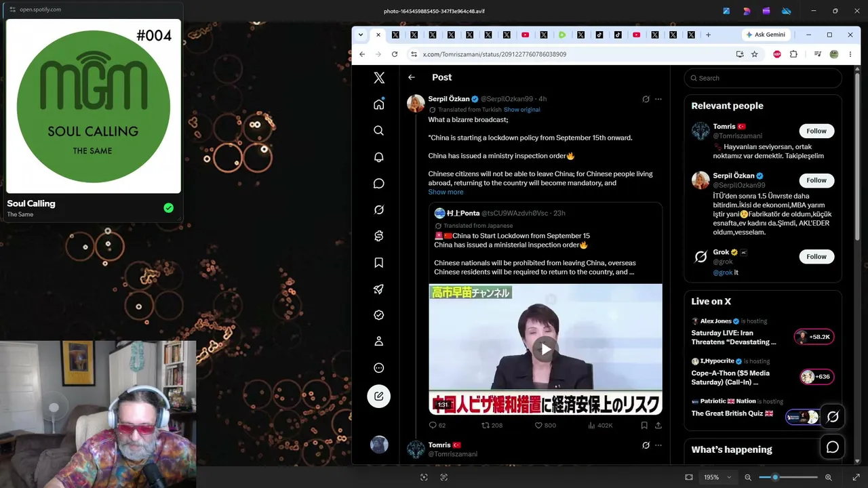The image size is (868, 488).
Task: Follow Grok
Action: [816, 257]
